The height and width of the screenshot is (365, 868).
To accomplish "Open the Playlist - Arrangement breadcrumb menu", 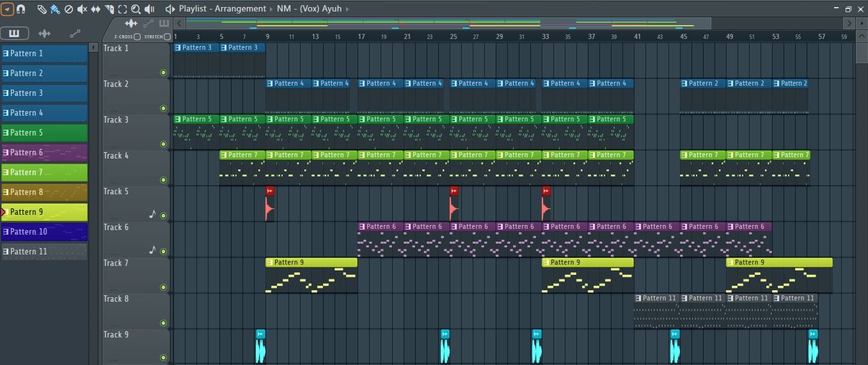I will point(222,9).
